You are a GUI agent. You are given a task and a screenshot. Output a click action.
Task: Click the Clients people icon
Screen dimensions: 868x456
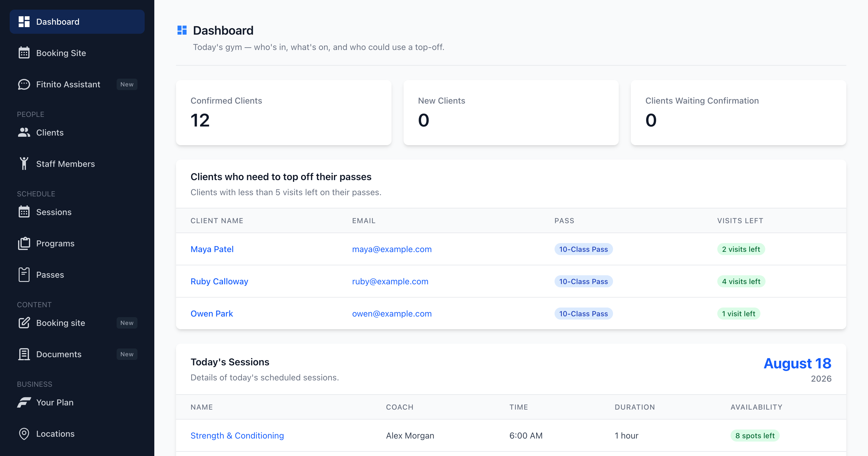coord(24,132)
